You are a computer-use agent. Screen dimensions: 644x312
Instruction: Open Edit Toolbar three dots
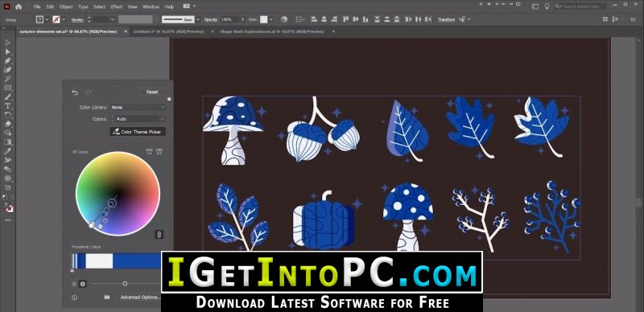pos(8,220)
